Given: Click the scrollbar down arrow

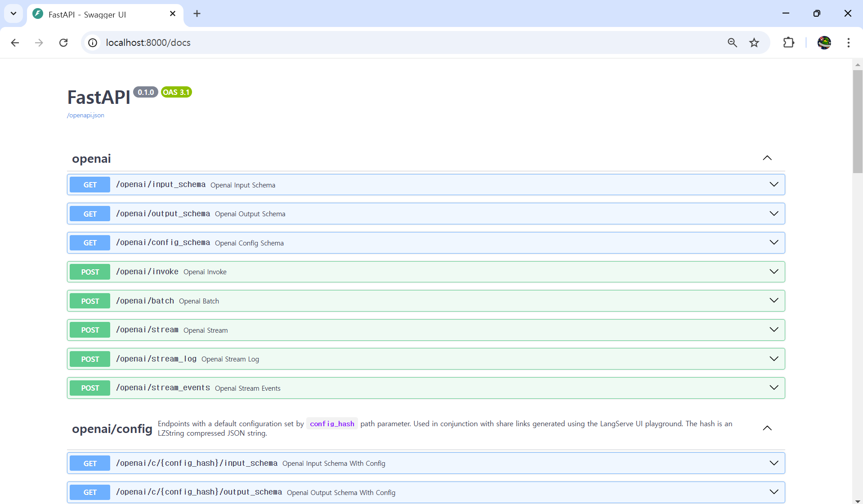Looking at the screenshot, I should pos(858,500).
